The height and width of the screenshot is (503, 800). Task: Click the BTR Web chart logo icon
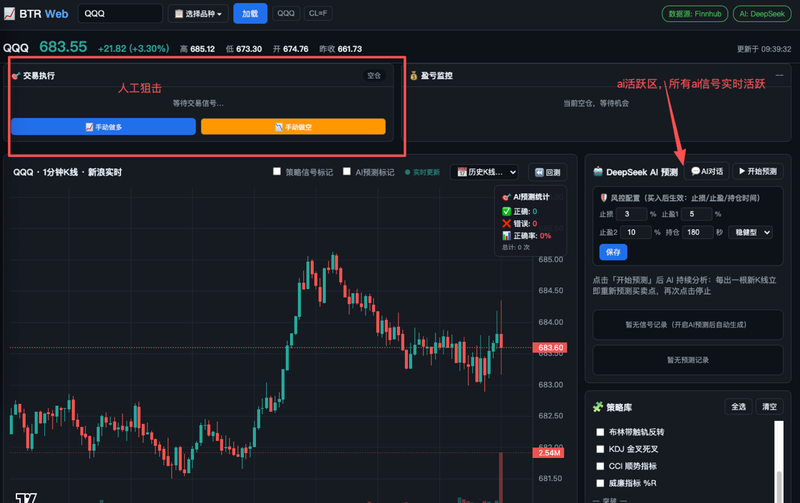click(9, 14)
